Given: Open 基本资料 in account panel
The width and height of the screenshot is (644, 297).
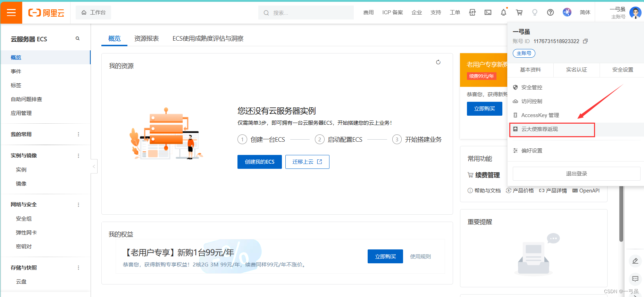Looking at the screenshot, I should [530, 70].
